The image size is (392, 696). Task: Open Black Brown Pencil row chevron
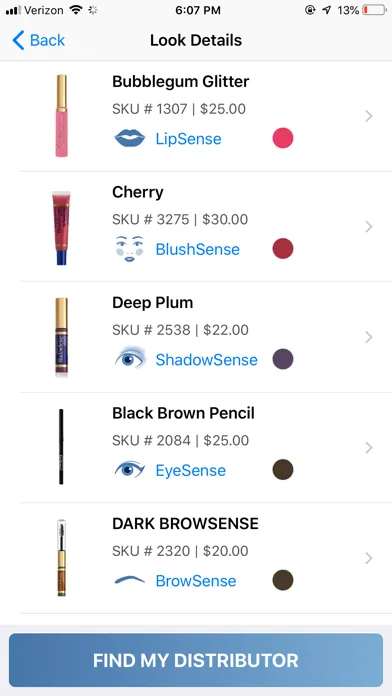368,448
